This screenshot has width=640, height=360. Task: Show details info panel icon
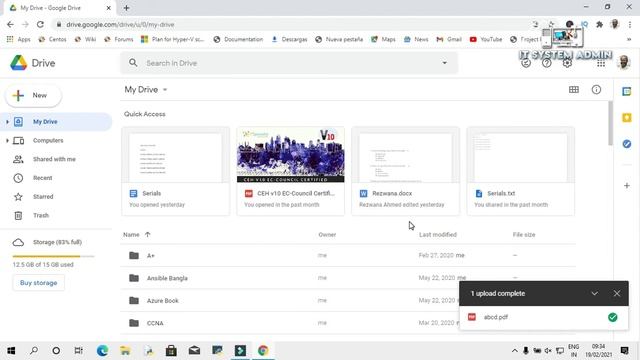(x=596, y=90)
